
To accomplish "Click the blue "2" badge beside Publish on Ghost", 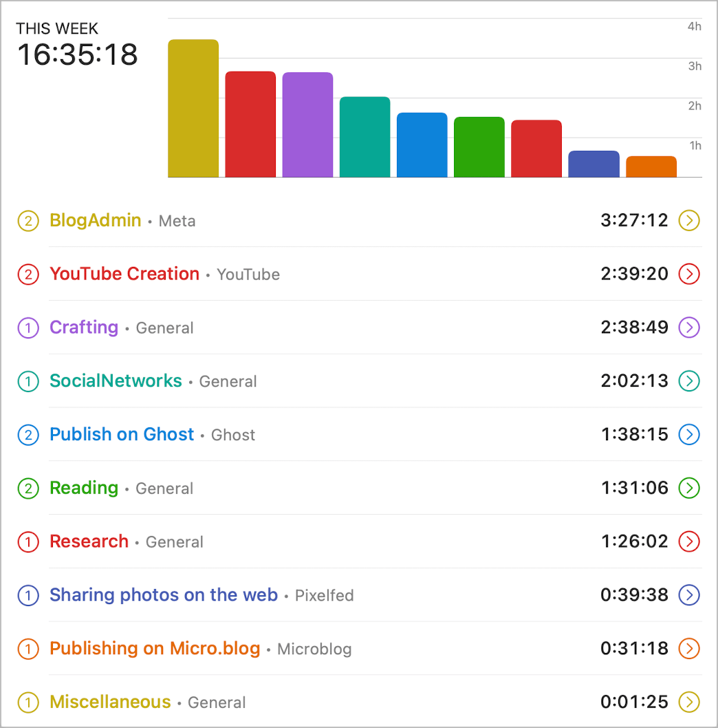I will click(x=28, y=434).
